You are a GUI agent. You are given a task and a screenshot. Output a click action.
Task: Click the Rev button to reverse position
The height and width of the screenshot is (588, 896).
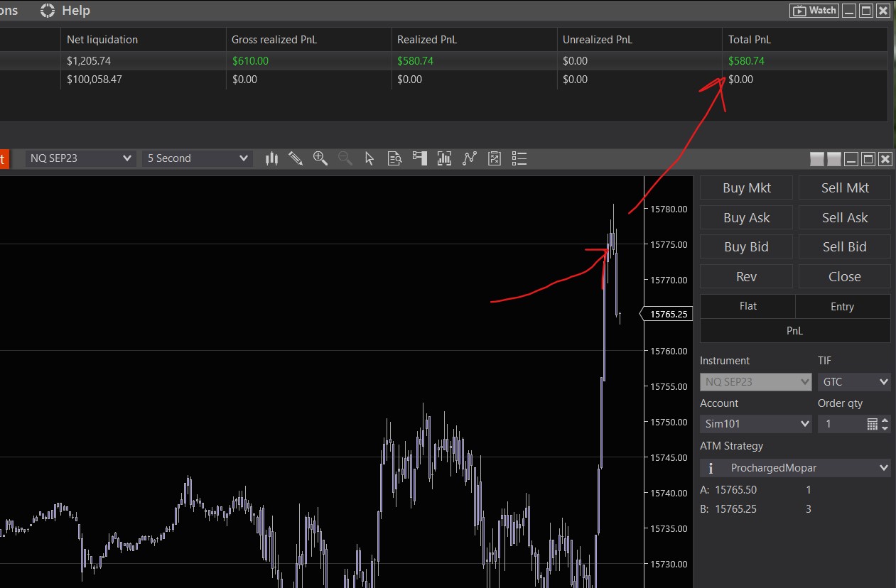coord(746,277)
